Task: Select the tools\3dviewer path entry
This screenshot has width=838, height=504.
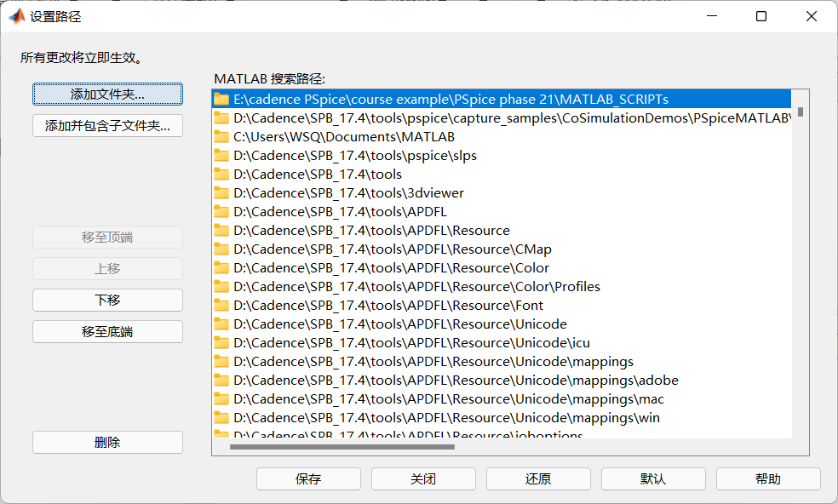Action: 502,193
